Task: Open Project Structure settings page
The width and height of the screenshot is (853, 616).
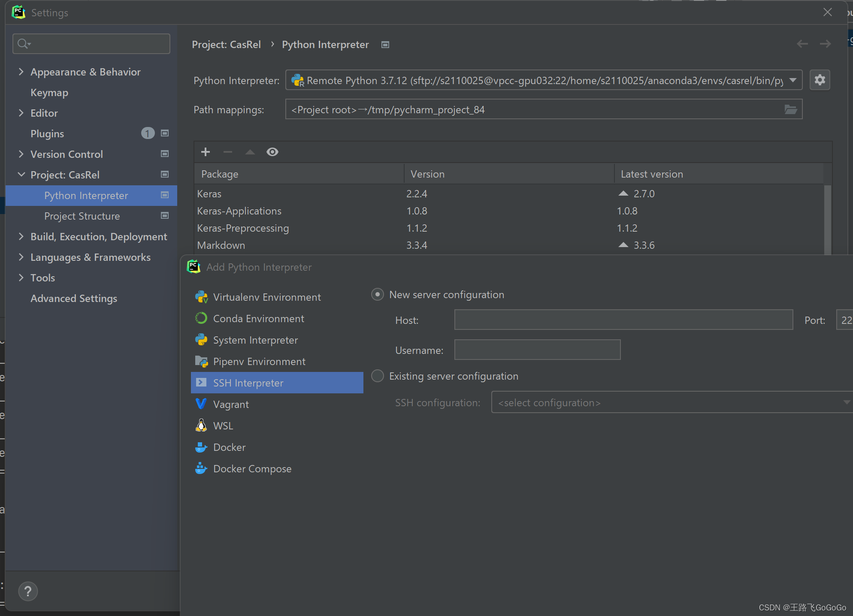Action: click(x=82, y=216)
